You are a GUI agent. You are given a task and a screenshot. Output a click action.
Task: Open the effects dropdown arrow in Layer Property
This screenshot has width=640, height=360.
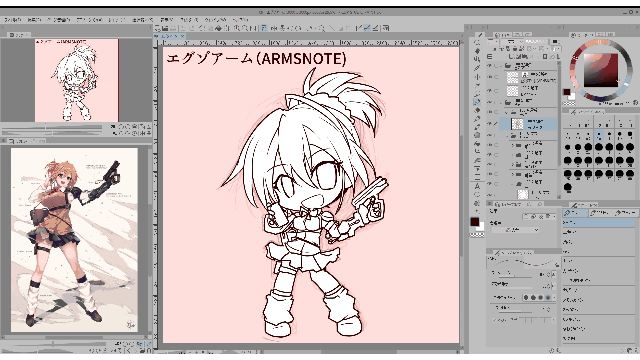point(554,216)
